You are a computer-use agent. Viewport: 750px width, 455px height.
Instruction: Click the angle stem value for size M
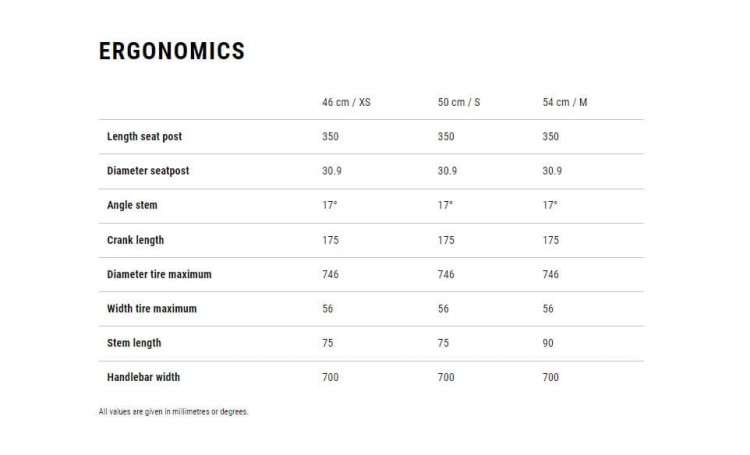click(x=550, y=205)
